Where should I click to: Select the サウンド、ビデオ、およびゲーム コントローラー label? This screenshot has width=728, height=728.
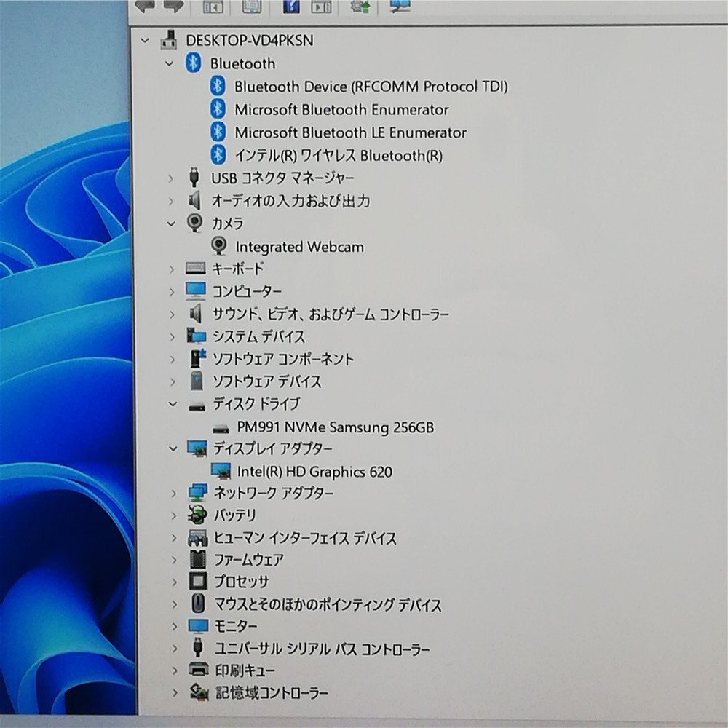pos(331,314)
